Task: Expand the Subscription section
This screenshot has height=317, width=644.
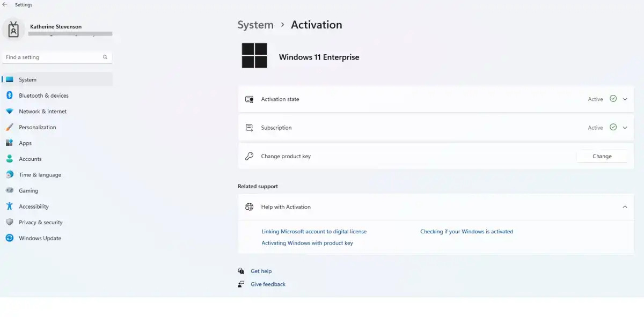Action: pos(624,127)
